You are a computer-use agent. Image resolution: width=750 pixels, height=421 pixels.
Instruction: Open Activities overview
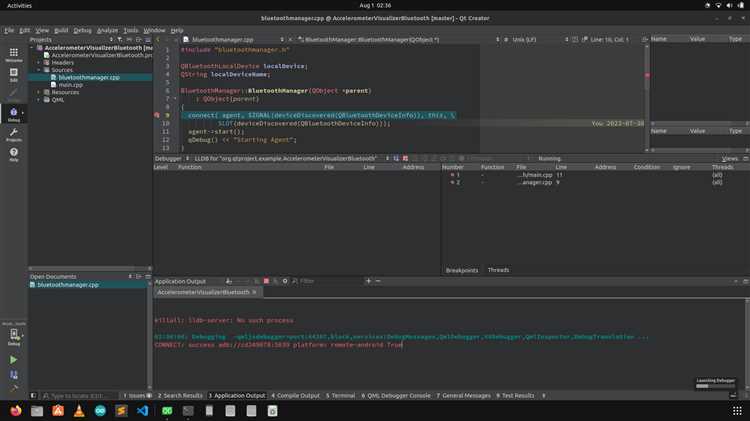point(19,5)
